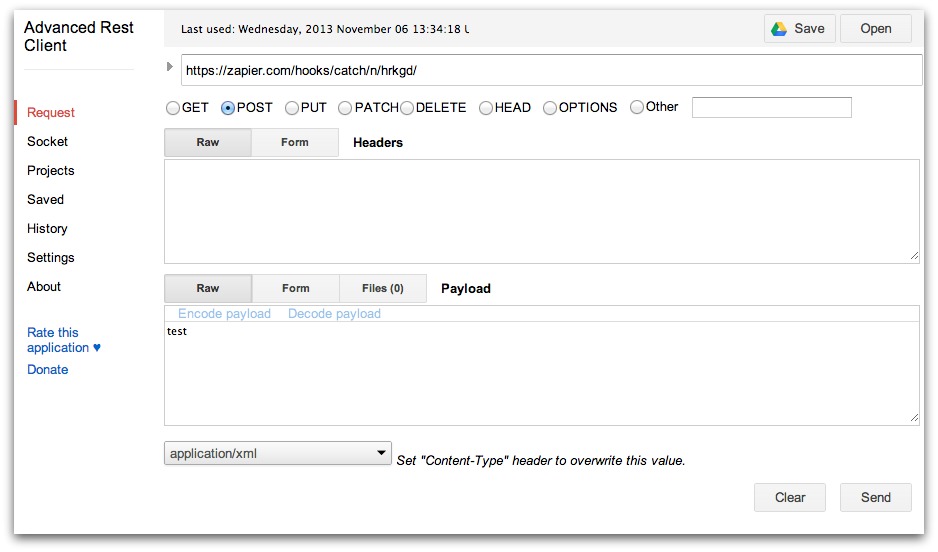Grab the payload area resize handle
The height and width of the screenshot is (552, 938).
914,418
